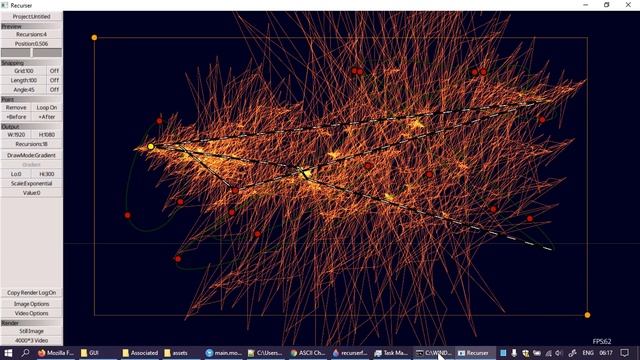640x360 pixels.
Task: Click the Recurser app icon in title bar
Action: point(4,5)
